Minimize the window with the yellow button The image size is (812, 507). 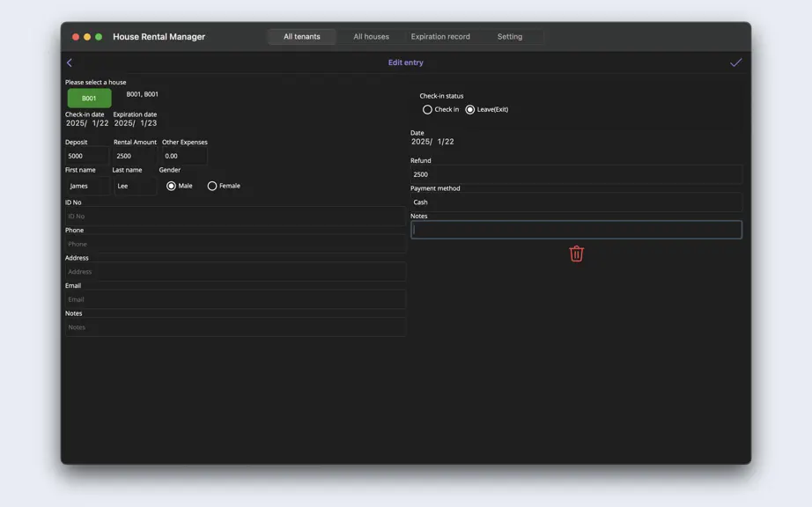click(x=87, y=37)
